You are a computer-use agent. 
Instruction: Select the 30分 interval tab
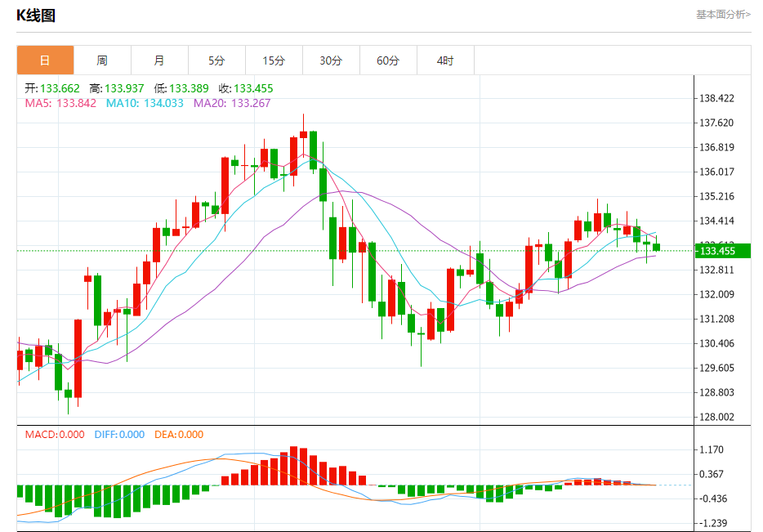pos(331,60)
